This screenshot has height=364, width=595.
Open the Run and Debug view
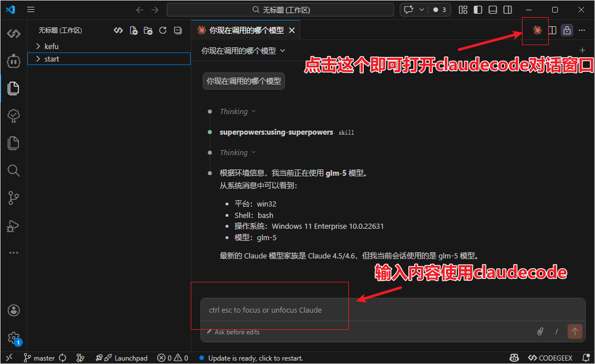[14, 226]
